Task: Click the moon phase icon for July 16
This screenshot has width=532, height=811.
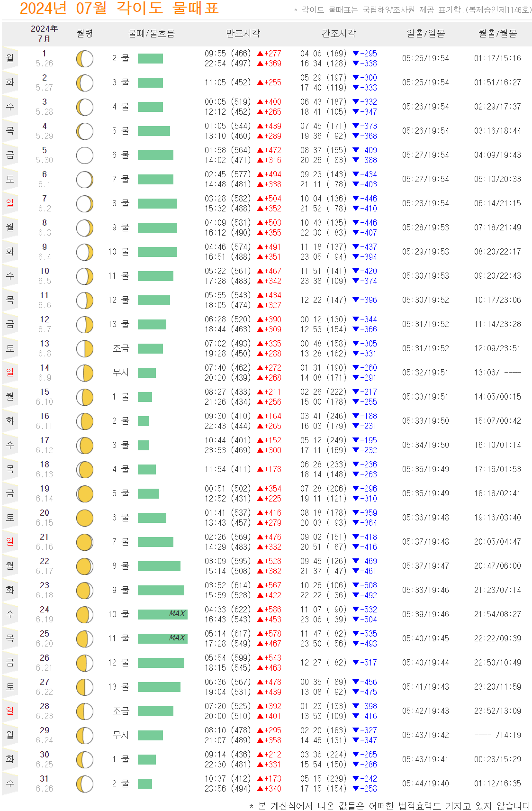Action: click(85, 421)
